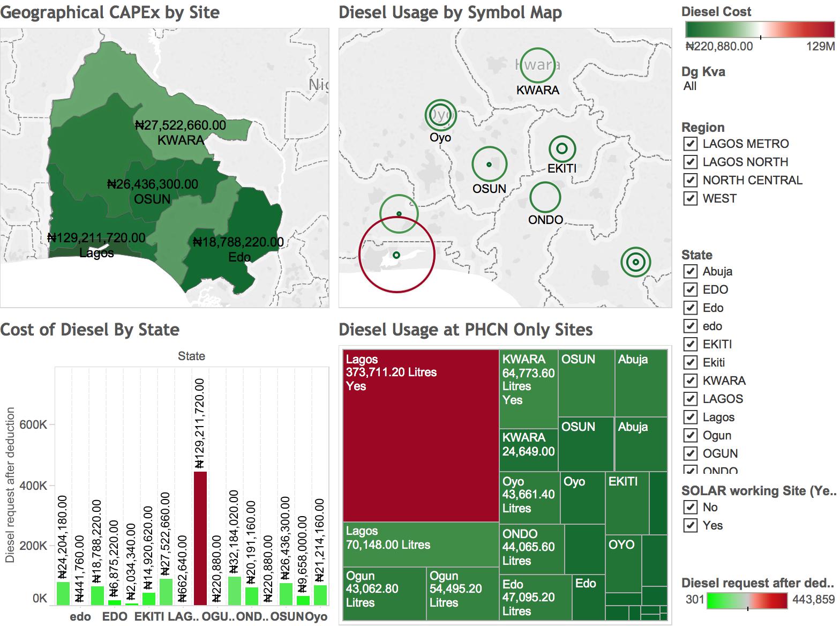The image size is (840, 626).
Task: Toggle the NORTH CENTRAL region checkbox
Action: tap(690, 180)
